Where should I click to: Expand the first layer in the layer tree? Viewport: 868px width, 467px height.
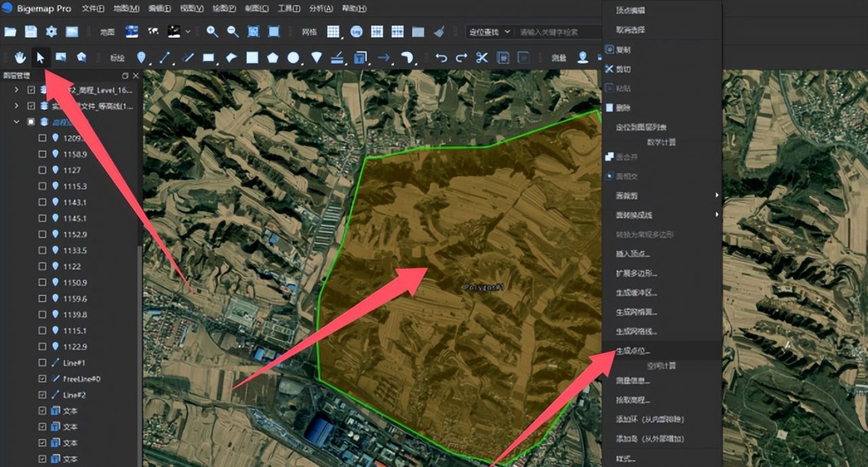[x=16, y=89]
